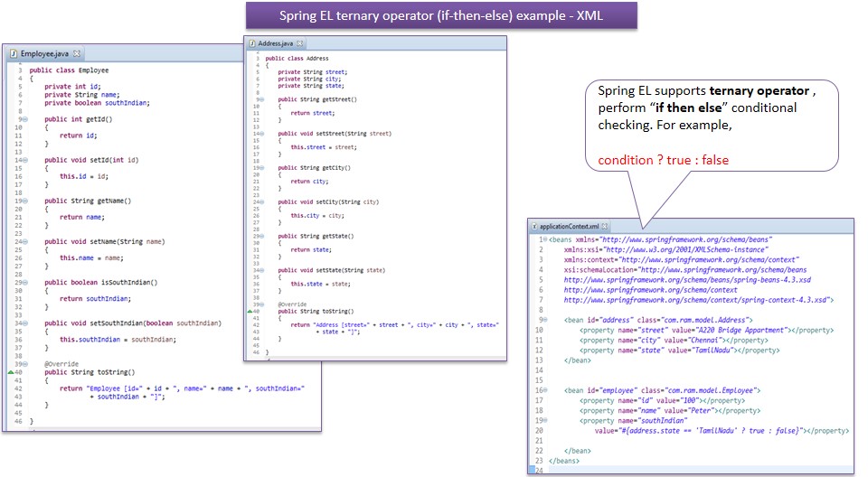Screen dimensions: 868x477
Task: Collapse the southIndian property fold on line 19
Action: [x=545, y=421]
